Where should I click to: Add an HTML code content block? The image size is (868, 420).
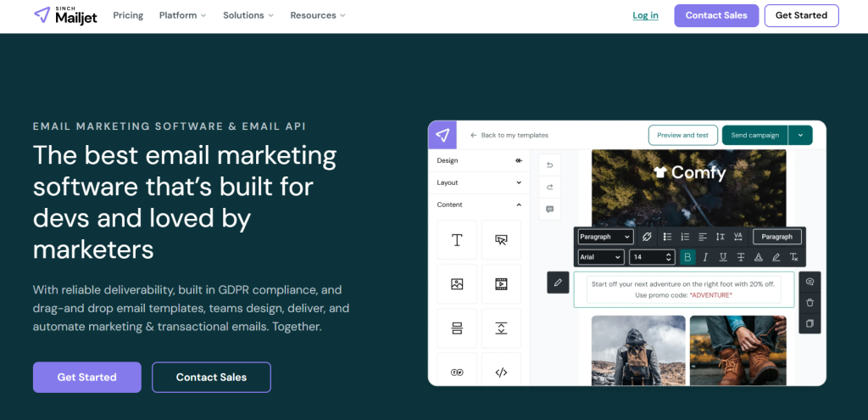[501, 372]
